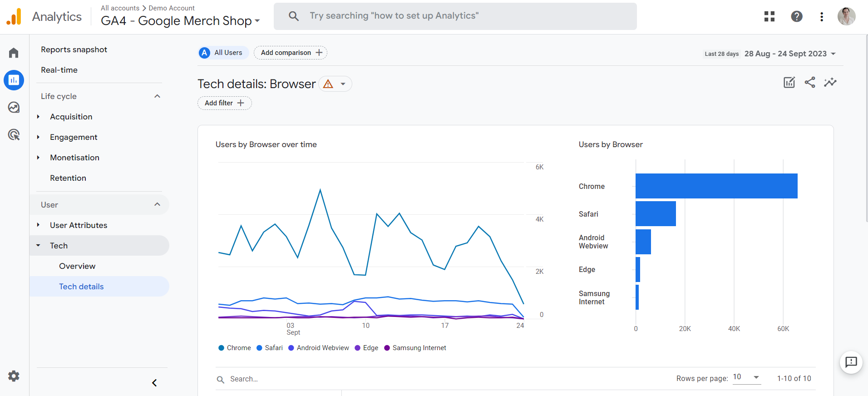Click the Add filter button
This screenshot has width=868, height=396.
point(224,103)
